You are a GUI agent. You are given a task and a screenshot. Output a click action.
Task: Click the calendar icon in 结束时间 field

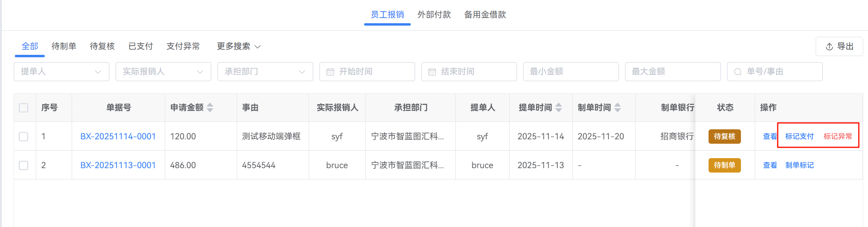point(432,72)
